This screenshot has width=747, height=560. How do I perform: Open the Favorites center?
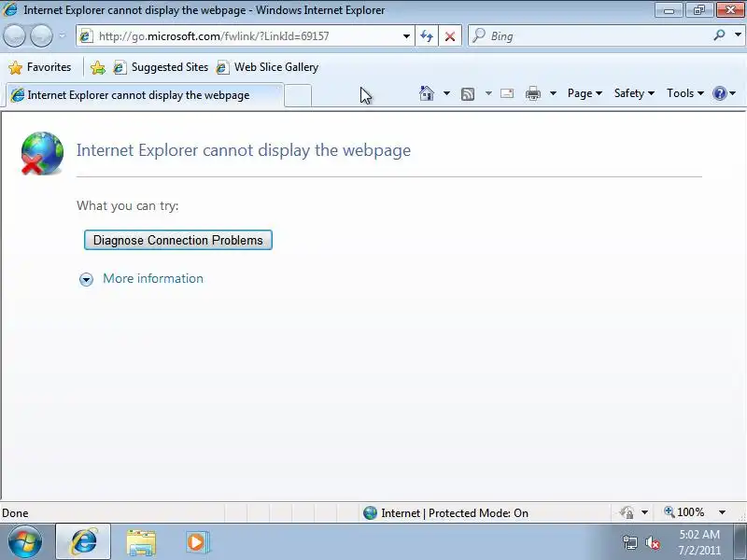(40, 67)
